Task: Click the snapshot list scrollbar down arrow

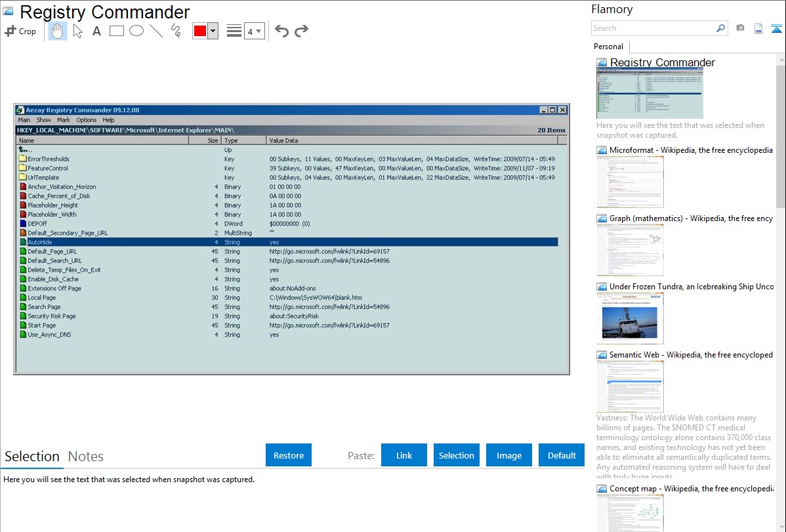Action: 781,527
